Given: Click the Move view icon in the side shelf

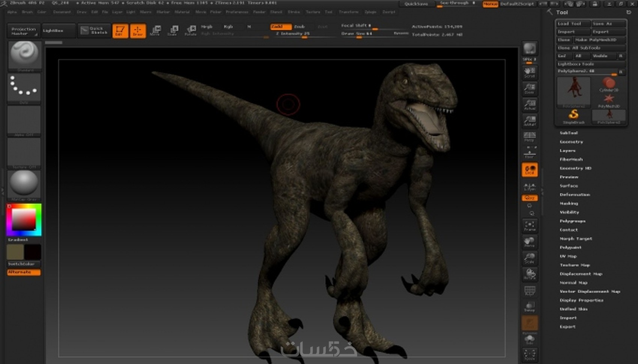Looking at the screenshot, I should [530, 242].
